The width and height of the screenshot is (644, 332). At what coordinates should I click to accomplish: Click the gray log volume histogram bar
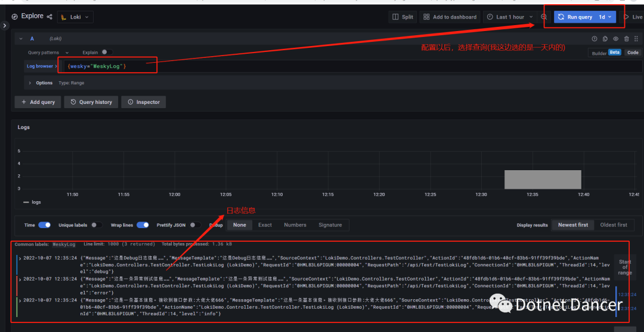543,179
